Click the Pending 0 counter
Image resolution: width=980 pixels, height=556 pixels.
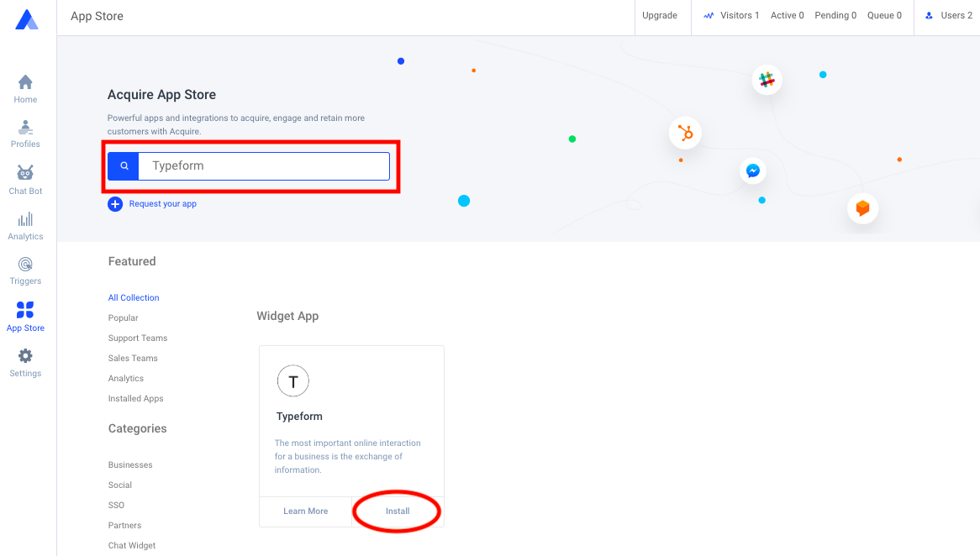pos(835,16)
